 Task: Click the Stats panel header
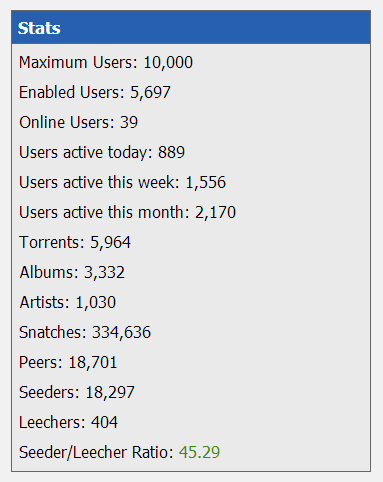point(191,27)
